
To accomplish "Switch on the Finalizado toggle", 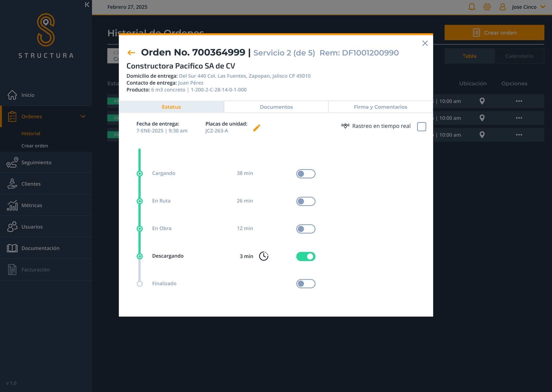I will (306, 284).
